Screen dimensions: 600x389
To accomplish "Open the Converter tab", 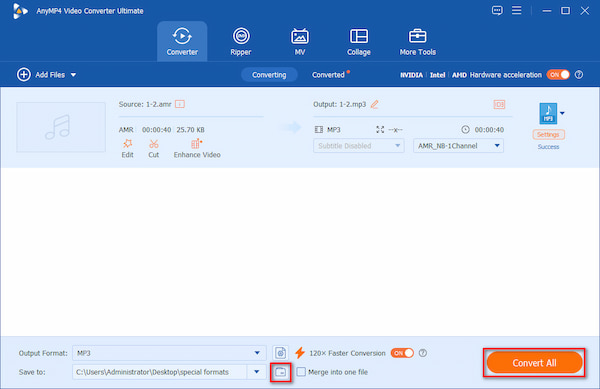I will click(x=182, y=41).
